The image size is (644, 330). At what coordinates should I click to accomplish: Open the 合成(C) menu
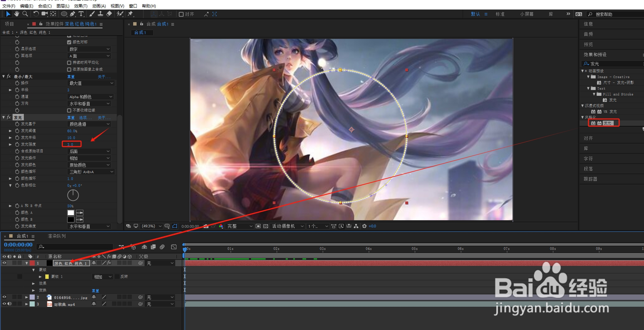(45, 6)
